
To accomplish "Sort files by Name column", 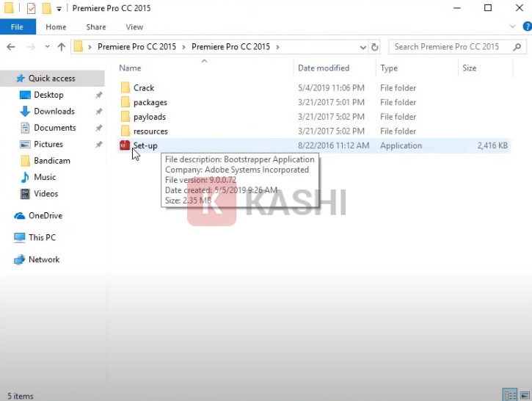I will [x=130, y=68].
